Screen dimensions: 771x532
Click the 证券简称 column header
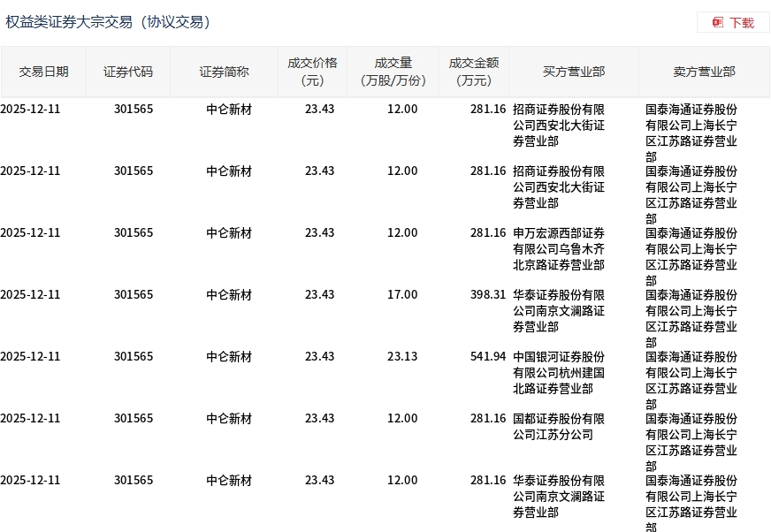coord(224,72)
